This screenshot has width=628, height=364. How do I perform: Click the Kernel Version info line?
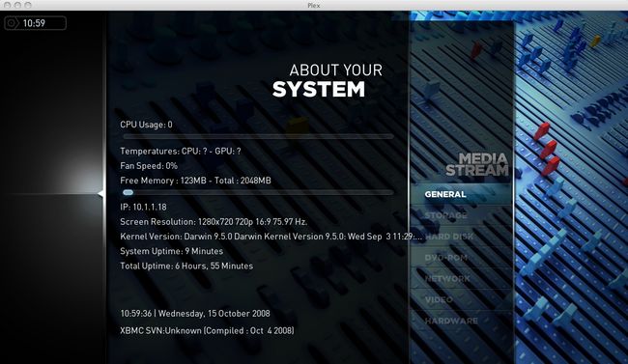tap(271, 237)
